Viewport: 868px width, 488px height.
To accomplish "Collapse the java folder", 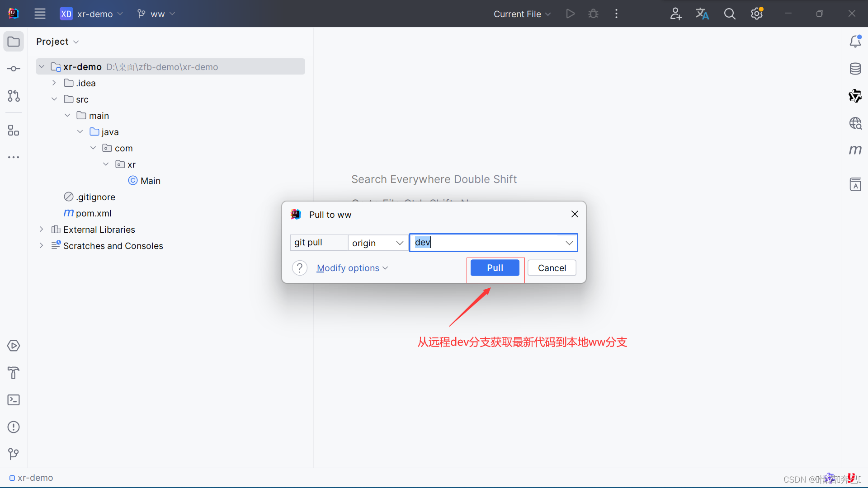I will point(80,132).
